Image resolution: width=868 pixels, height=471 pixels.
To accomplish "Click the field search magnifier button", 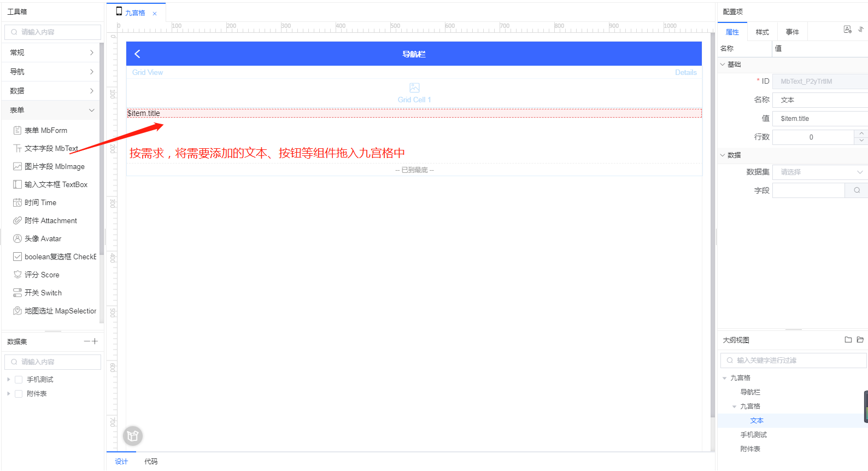I will click(857, 190).
